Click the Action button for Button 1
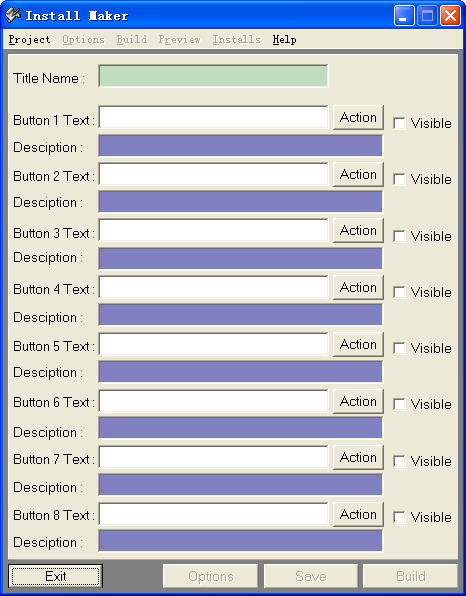The height and width of the screenshot is (596, 466). (x=358, y=117)
